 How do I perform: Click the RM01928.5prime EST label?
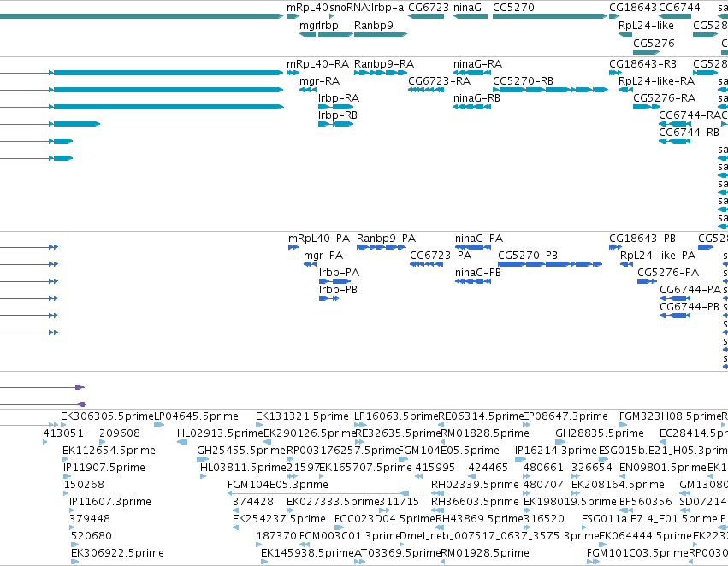point(485,552)
